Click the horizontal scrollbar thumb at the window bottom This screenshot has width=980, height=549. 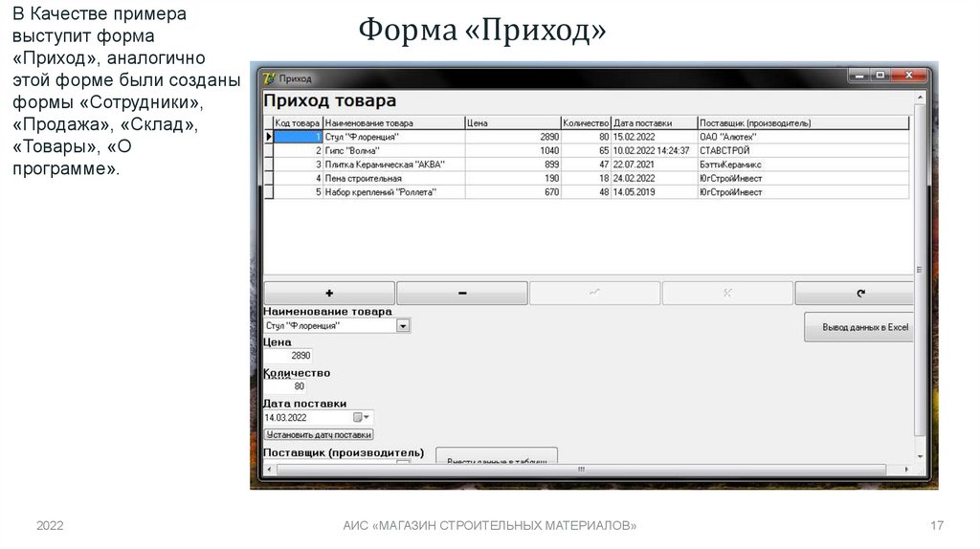(581, 469)
